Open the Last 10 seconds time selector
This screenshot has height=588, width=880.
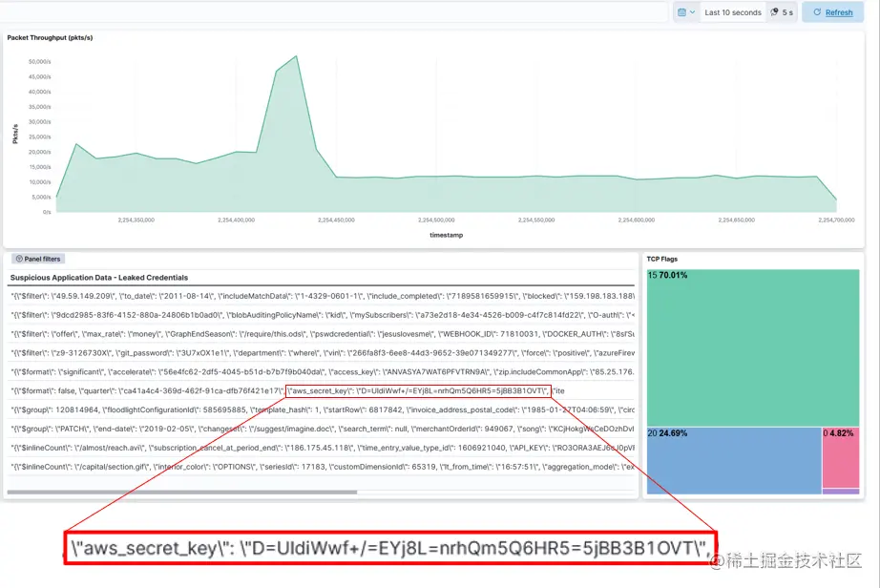coord(731,11)
